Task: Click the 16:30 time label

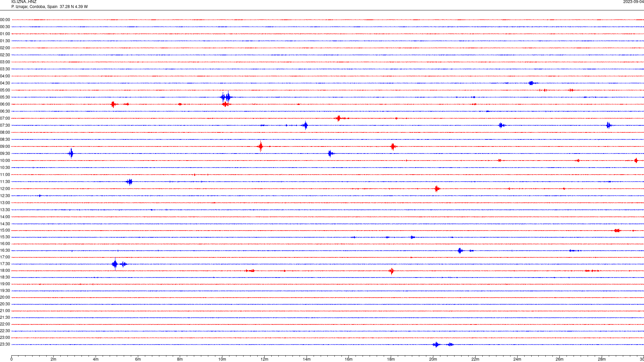Action: click(x=5, y=250)
